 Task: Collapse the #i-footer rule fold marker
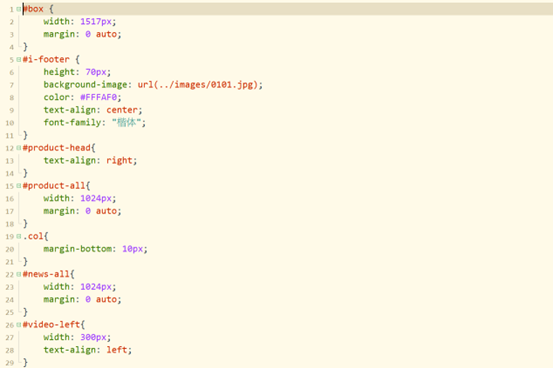pos(19,59)
